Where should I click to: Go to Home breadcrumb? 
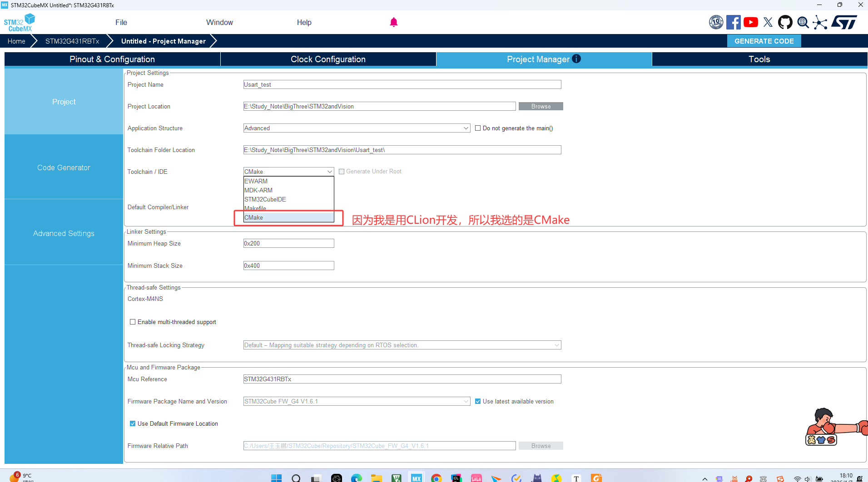coord(16,41)
